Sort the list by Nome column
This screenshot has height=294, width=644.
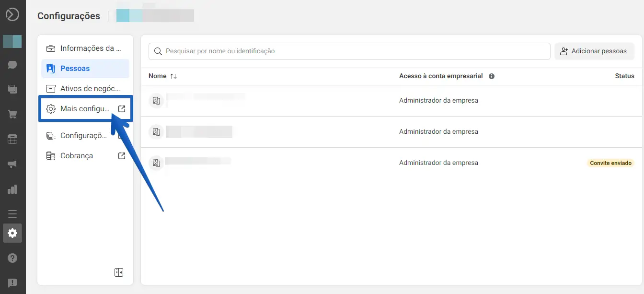point(162,76)
